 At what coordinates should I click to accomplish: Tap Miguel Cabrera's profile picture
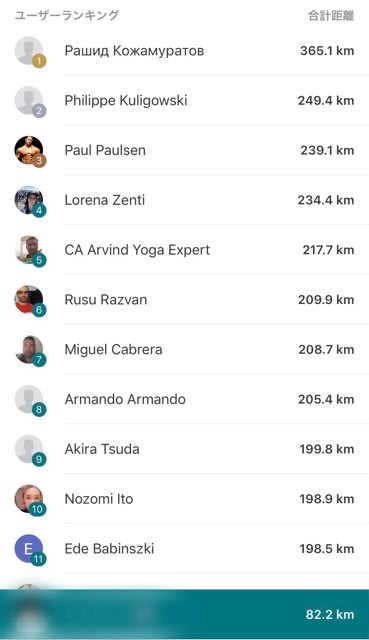(x=29, y=350)
